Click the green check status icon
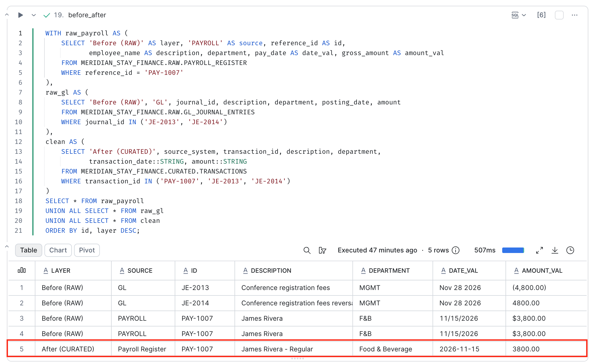Viewport: 593px width, 364px height. 47,15
